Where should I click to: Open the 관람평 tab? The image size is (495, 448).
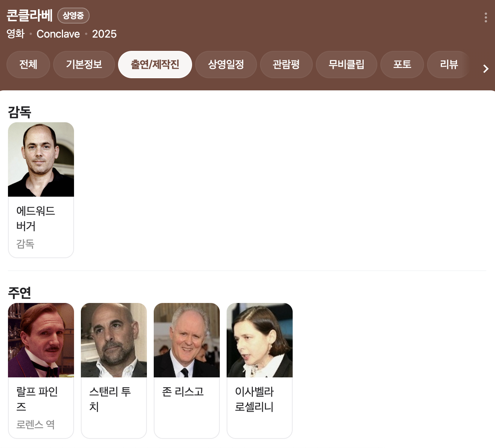(286, 65)
